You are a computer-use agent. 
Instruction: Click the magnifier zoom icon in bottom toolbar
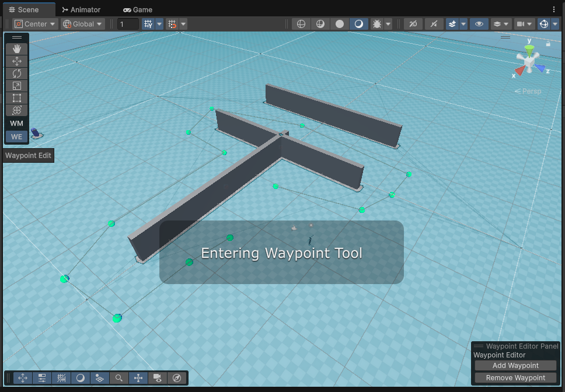pos(119,378)
